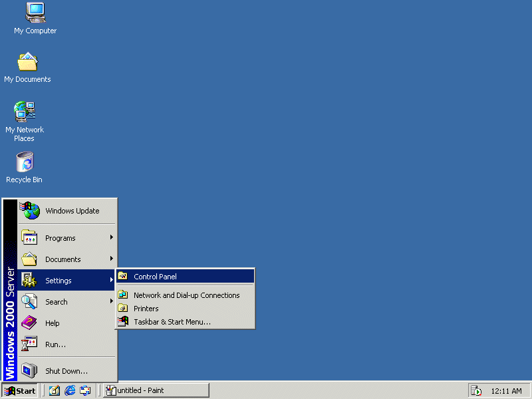Select Help in the Start menu

(66, 323)
